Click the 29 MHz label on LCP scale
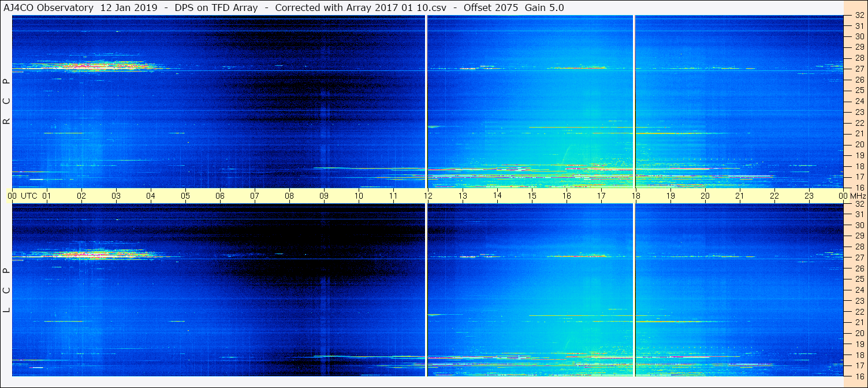Viewport: 868px width, 388px height. tap(859, 236)
